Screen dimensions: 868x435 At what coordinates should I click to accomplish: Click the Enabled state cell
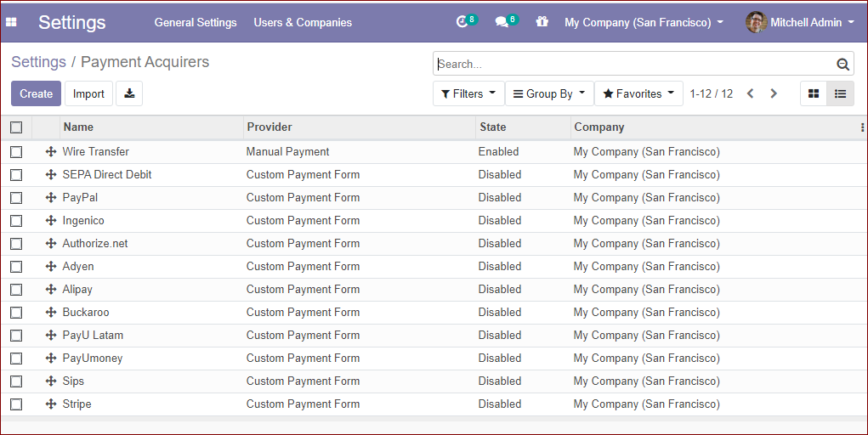pos(498,151)
